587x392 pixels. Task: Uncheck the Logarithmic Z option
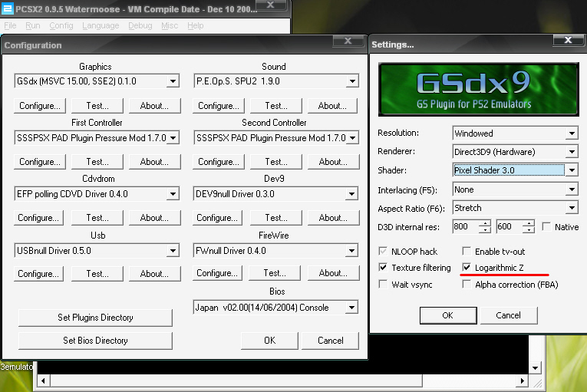tap(467, 267)
